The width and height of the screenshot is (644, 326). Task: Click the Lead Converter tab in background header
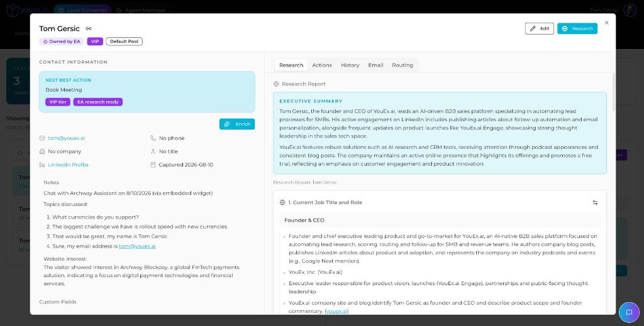point(82,10)
